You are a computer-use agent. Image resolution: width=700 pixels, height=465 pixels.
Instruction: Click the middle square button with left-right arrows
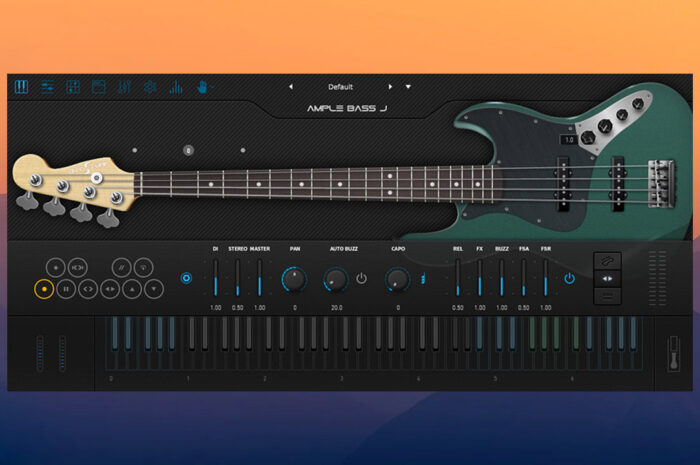[x=607, y=278]
